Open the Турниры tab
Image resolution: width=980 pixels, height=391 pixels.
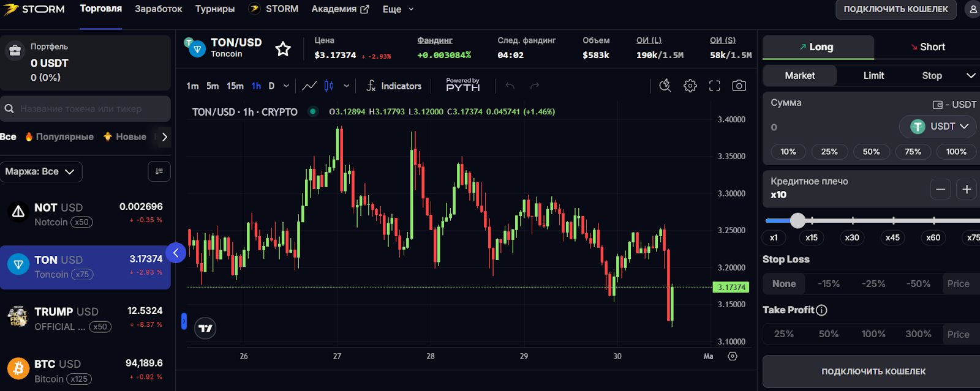pyautogui.click(x=215, y=9)
